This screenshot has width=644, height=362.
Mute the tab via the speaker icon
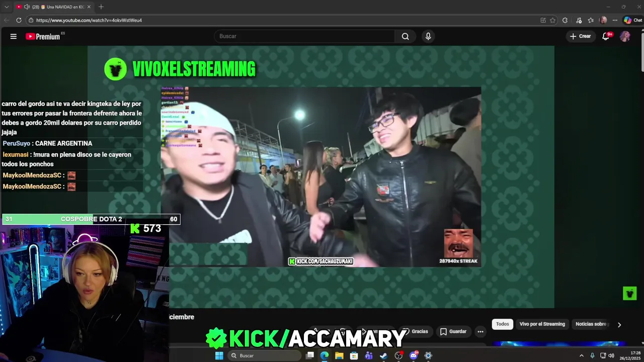tap(27, 7)
